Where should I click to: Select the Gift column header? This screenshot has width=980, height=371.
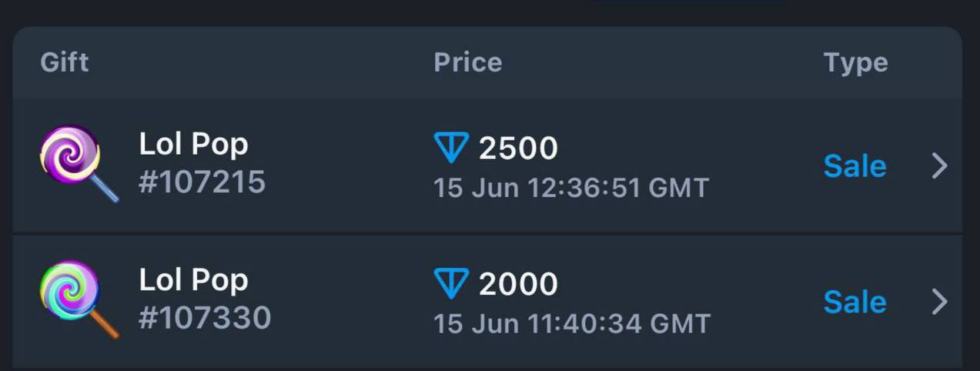[65, 62]
